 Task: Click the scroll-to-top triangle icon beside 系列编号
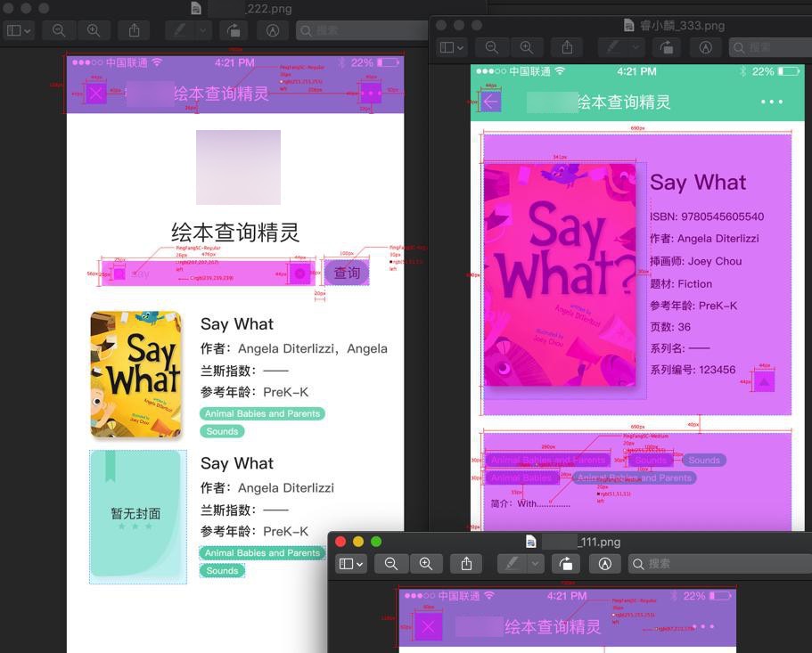[763, 382]
